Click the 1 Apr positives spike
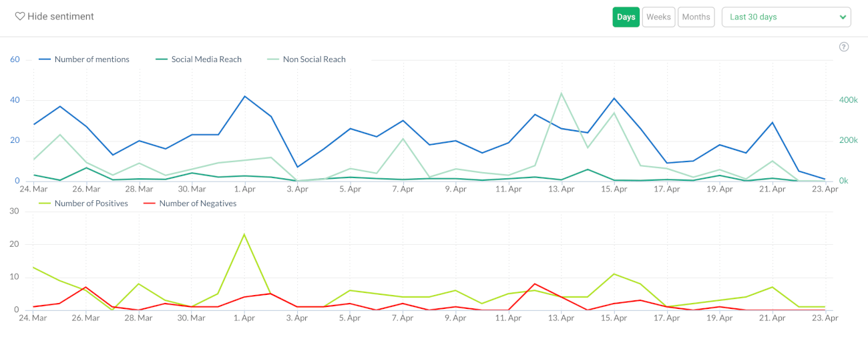The image size is (868, 345). click(244, 234)
